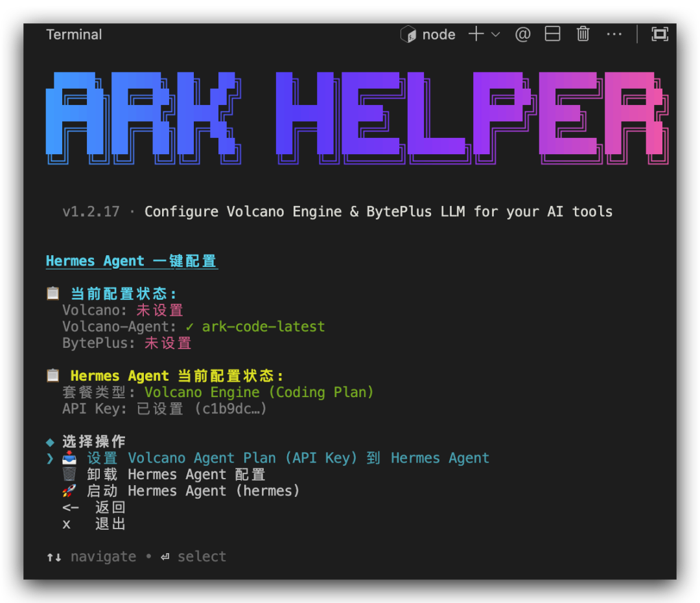Click the API Key 已设置 (c1b9dc…) text
Viewport: 700px width, 603px height.
tap(164, 409)
